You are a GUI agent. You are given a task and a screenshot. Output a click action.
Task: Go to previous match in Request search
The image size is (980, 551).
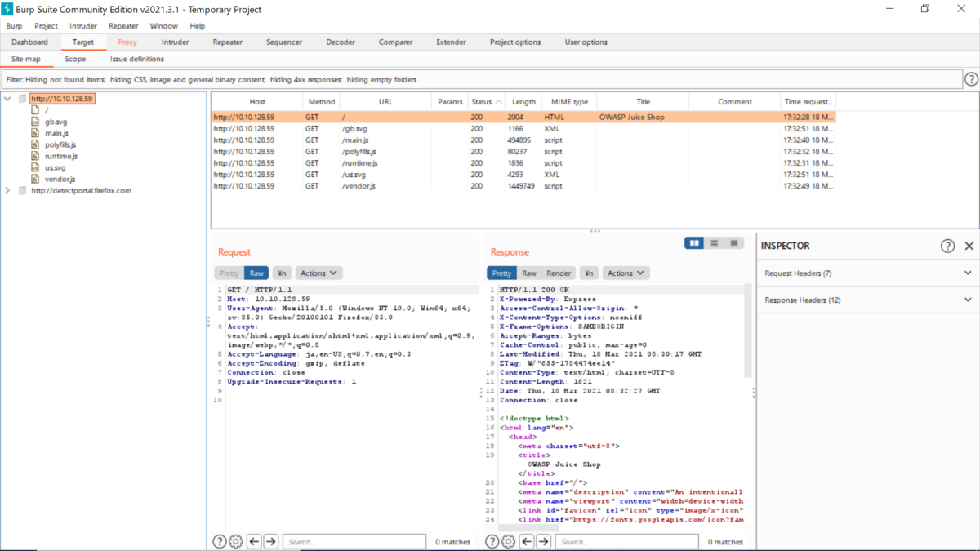click(x=254, y=541)
